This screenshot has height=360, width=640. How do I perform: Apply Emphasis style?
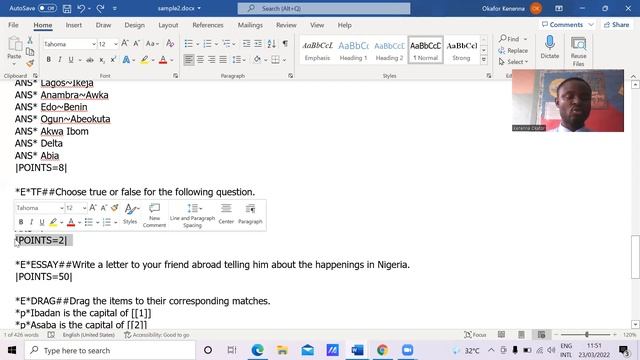[318, 50]
